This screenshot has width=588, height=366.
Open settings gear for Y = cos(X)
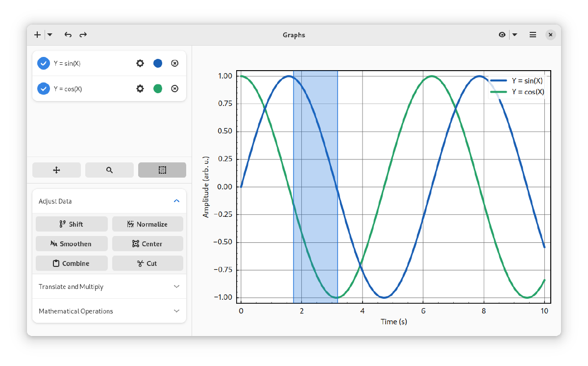tap(140, 89)
